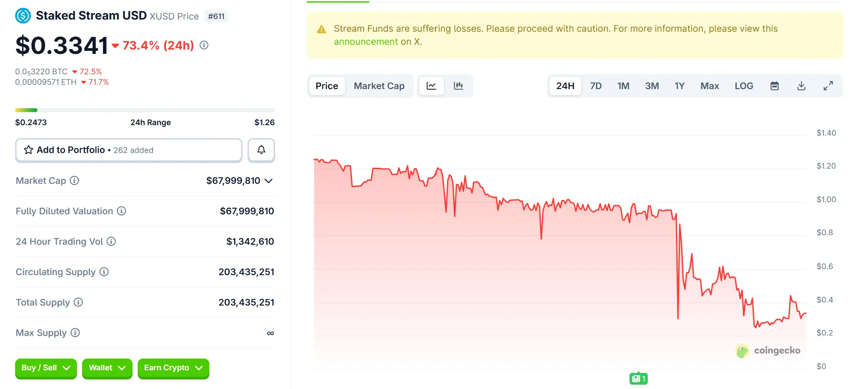Viewport: 868px width, 389px height.
Task: Open the calendar date picker on chart
Action: (x=774, y=86)
